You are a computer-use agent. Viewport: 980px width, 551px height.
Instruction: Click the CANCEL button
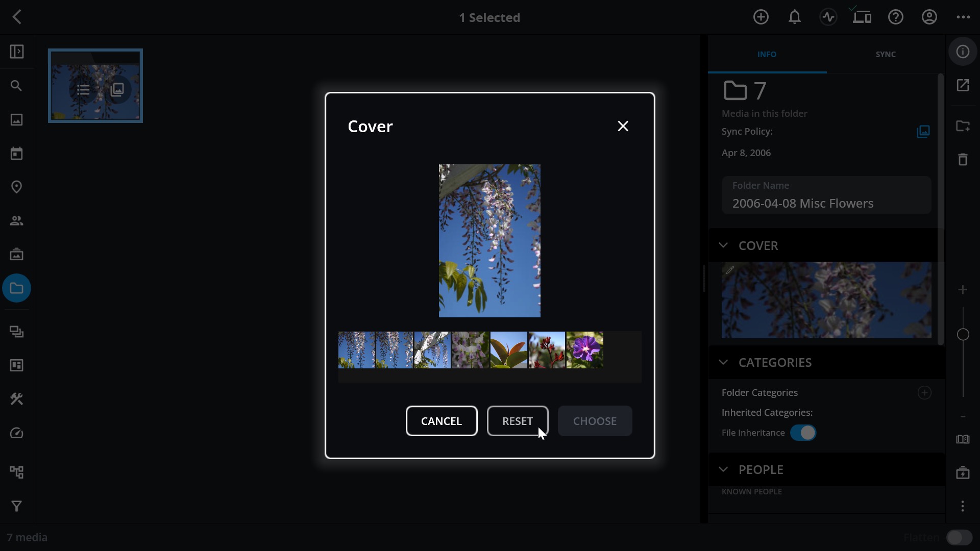442,421
